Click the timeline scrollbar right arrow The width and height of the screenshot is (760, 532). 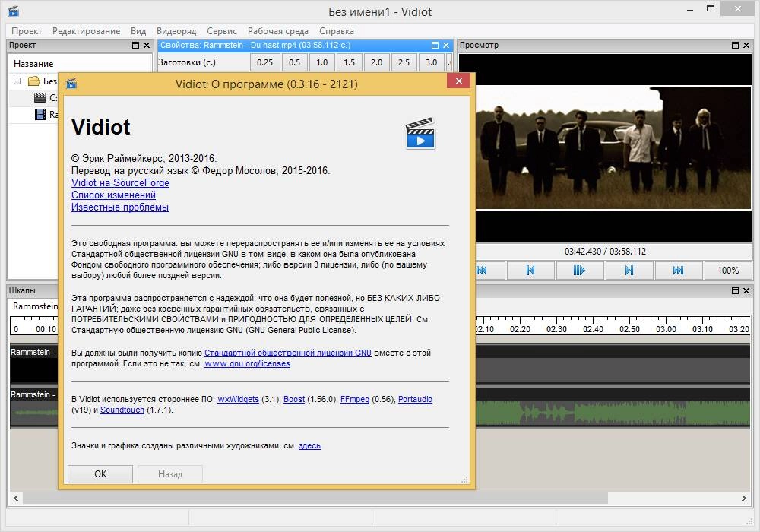tap(744, 498)
